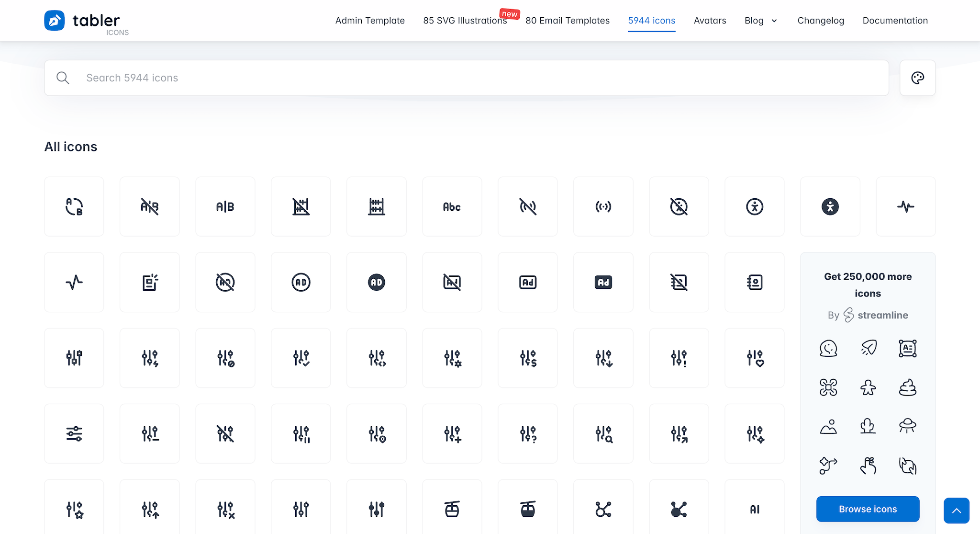Open the abacus icon
Screen dimensions: 980x534
pyautogui.click(x=377, y=206)
